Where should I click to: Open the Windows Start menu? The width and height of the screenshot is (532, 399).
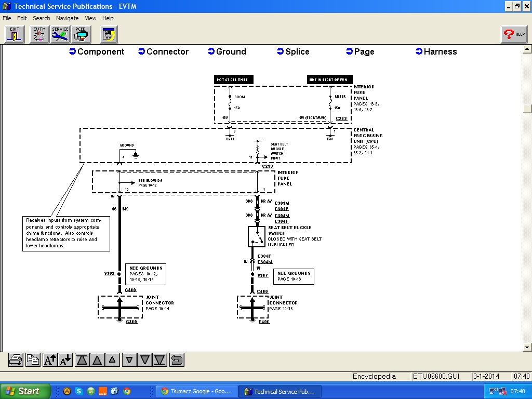point(25,391)
